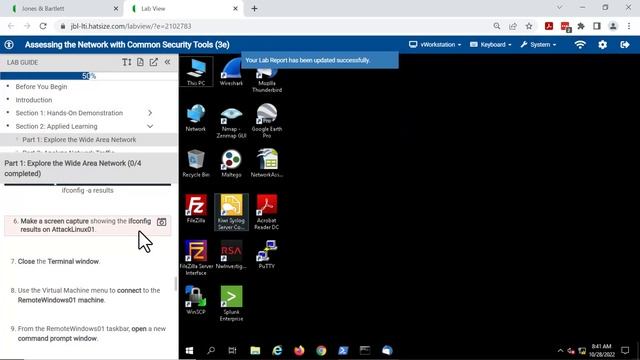This screenshot has width=640, height=360.
Task: Launch FileZilla Server Interface shortcut
Action: click(196, 258)
